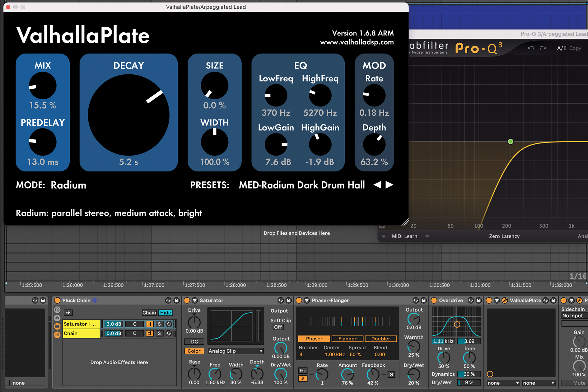Click Pro-Q 3 band node on EQ curve

(x=511, y=142)
